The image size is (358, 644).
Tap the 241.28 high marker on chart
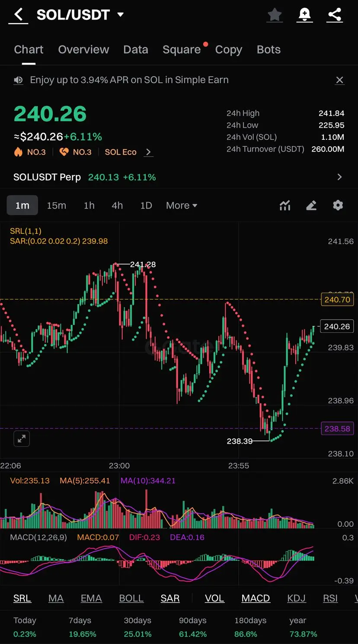tap(143, 264)
